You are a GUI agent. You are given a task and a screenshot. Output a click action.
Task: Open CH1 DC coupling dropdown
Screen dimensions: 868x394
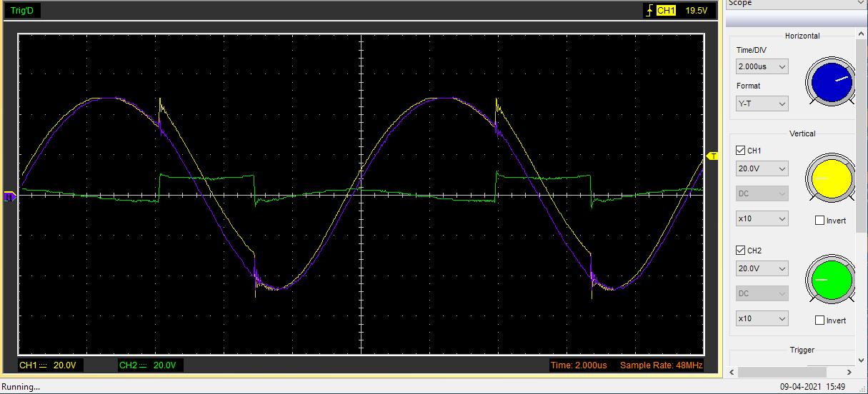762,193
